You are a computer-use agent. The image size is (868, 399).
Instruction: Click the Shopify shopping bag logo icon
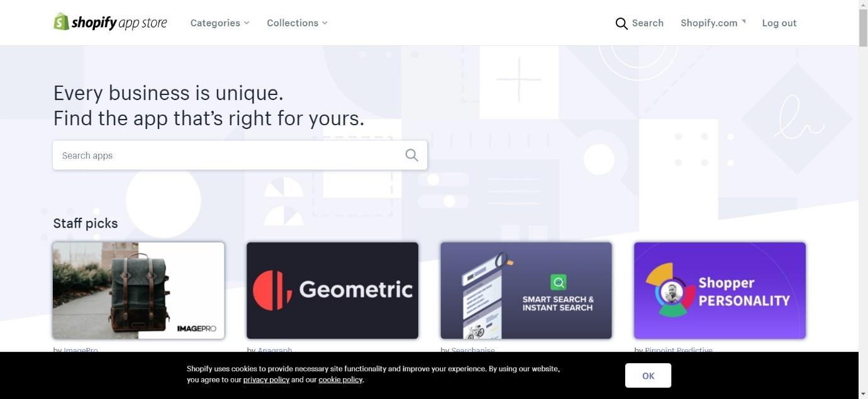click(61, 22)
